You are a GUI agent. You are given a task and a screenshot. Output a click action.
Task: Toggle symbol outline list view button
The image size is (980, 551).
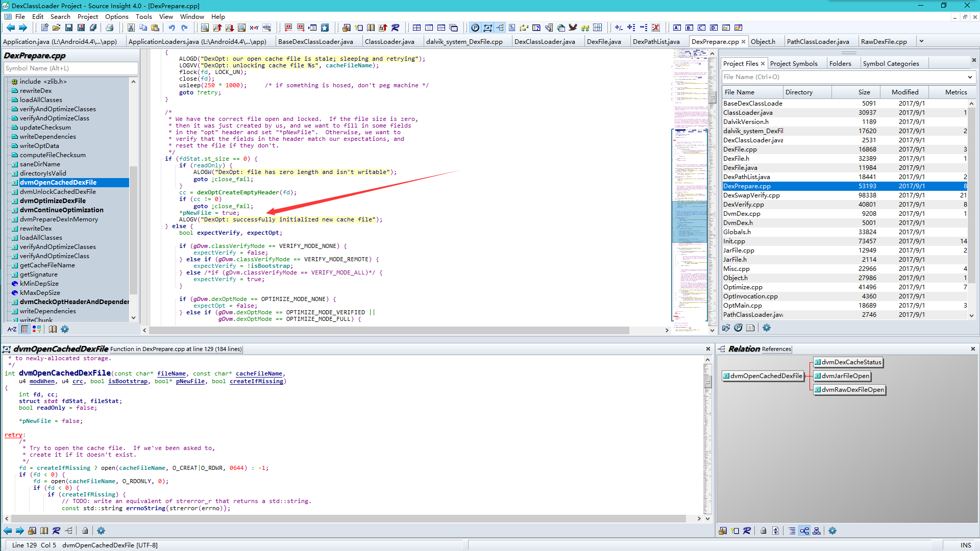tap(24, 329)
